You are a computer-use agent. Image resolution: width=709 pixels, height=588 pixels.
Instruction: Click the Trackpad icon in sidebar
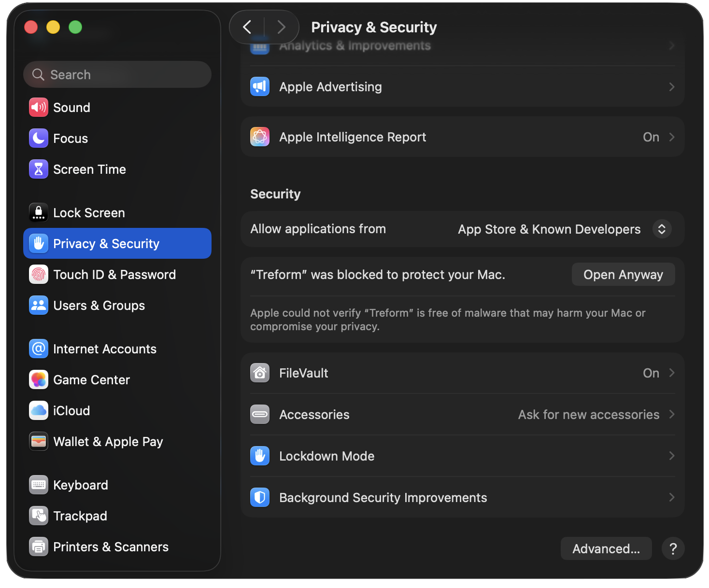[x=39, y=516]
